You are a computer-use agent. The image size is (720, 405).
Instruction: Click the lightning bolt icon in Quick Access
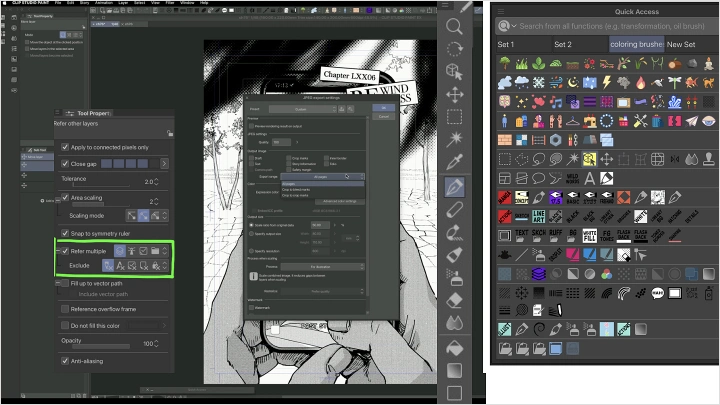[x=607, y=82]
